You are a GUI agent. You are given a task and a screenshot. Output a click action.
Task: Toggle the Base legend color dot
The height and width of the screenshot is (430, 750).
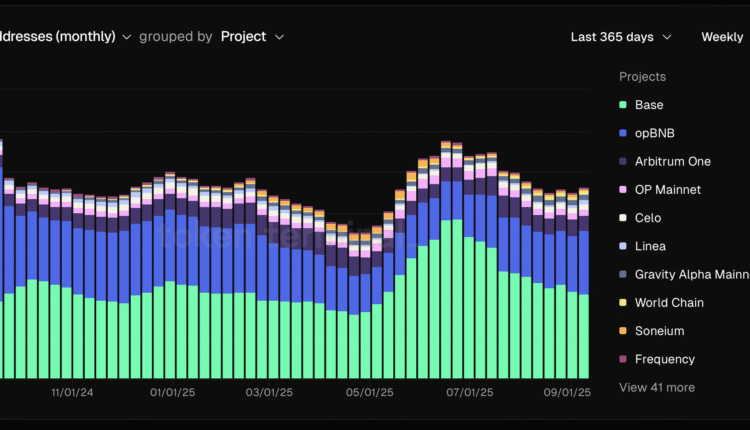tap(623, 105)
